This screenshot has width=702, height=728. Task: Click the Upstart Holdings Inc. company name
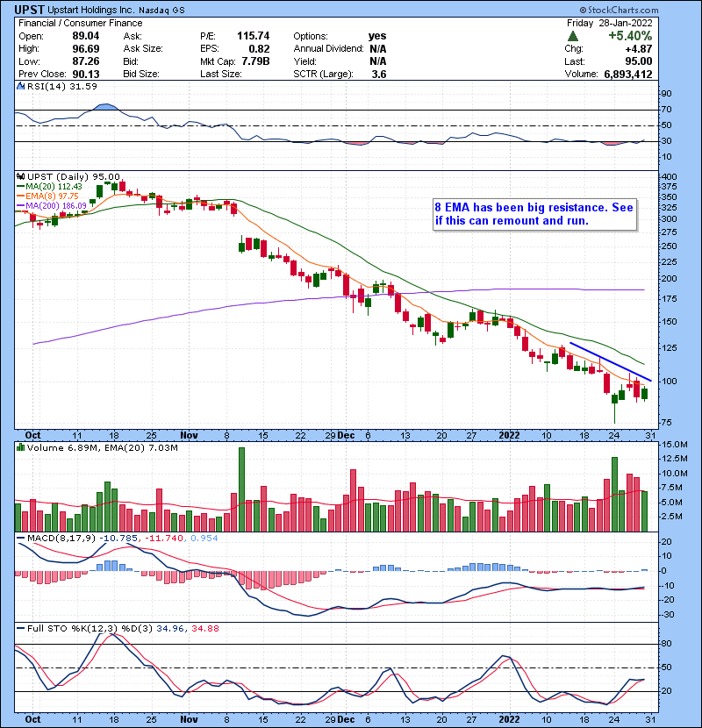click(x=91, y=11)
